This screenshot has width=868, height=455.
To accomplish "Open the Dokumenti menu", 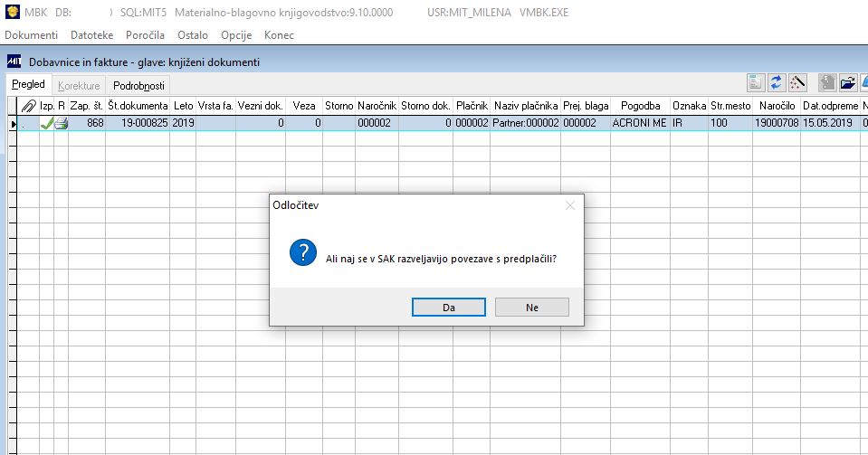I will click(31, 35).
